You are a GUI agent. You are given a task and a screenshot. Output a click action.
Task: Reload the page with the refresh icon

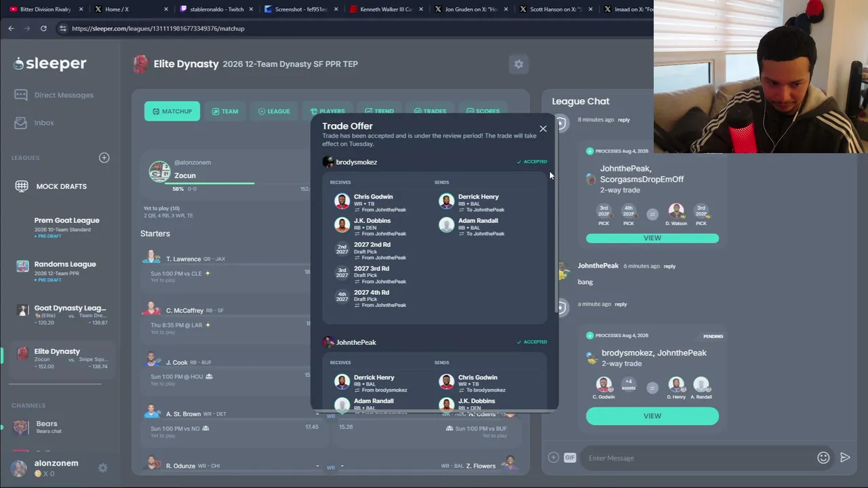click(43, 28)
